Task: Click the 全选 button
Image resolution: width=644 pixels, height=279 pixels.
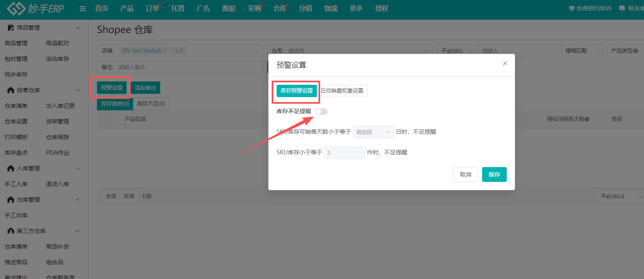Action: click(111, 196)
